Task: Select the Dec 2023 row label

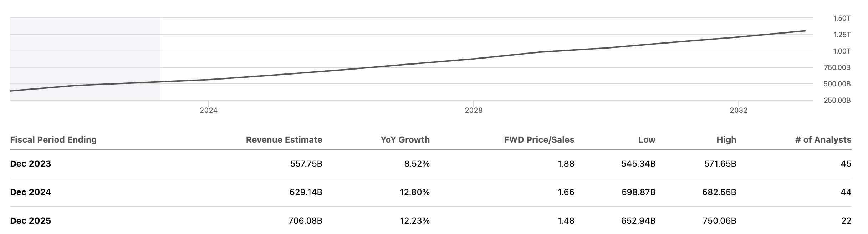Action: click(x=31, y=164)
